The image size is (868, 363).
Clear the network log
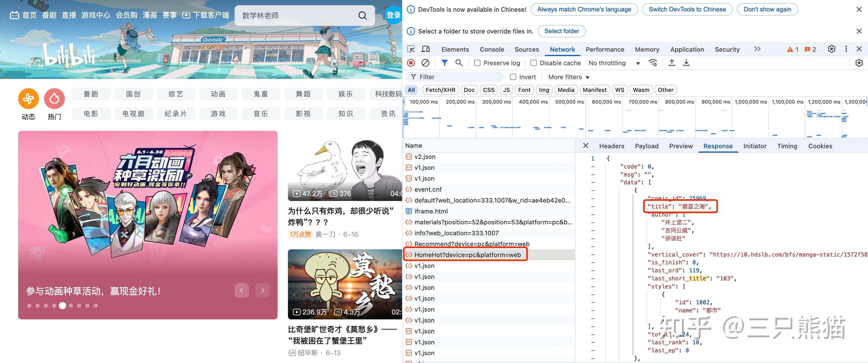(426, 63)
